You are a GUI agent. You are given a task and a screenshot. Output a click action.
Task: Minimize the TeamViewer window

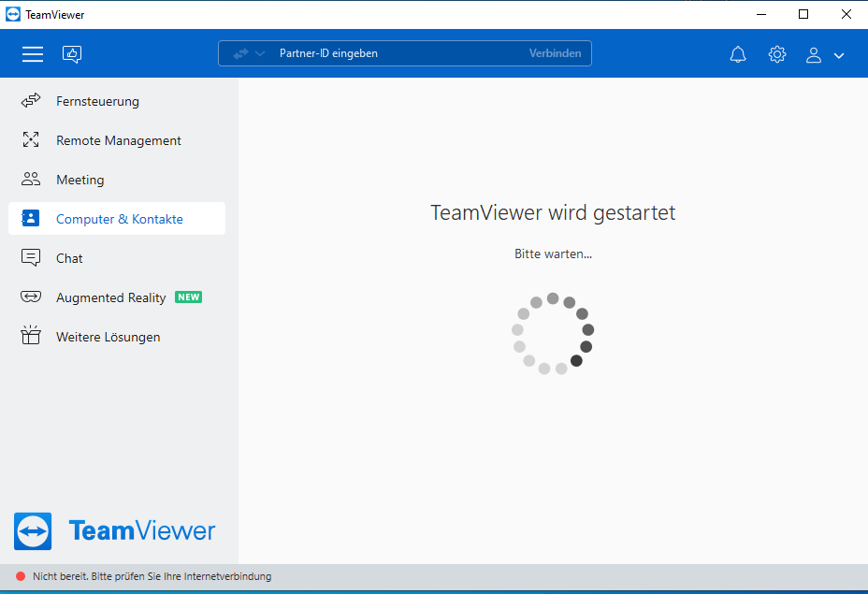[x=761, y=14]
